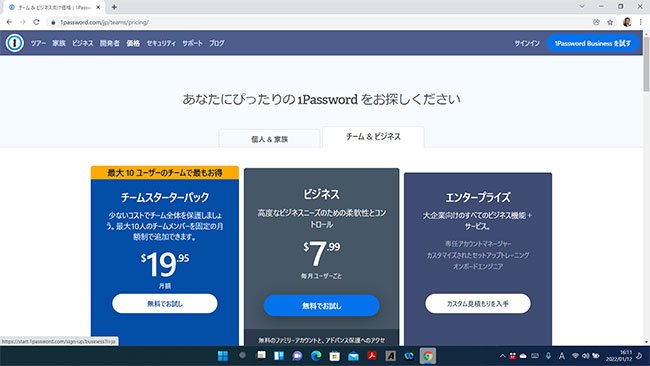
Task: Bookmark this page with star icon
Action: pos(610,22)
